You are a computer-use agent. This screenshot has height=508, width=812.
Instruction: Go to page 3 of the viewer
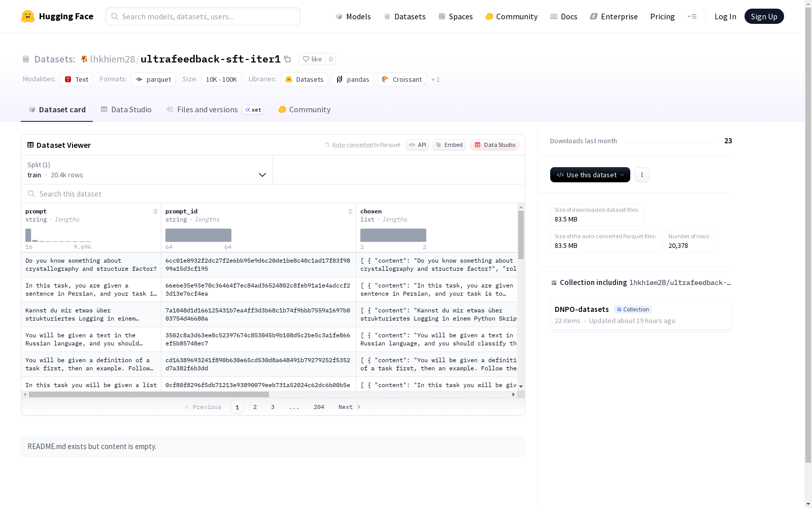point(273,407)
